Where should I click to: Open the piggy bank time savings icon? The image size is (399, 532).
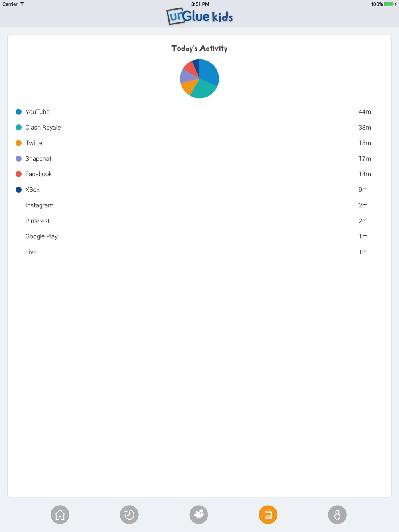[x=199, y=514]
